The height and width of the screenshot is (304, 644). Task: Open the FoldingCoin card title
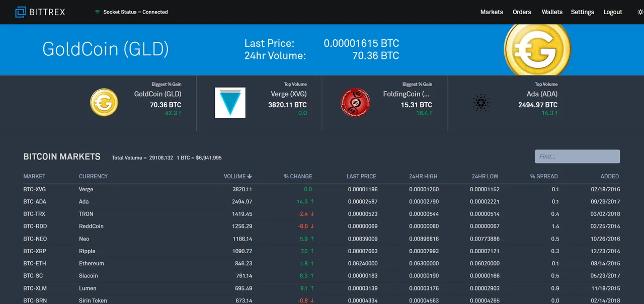(x=407, y=94)
